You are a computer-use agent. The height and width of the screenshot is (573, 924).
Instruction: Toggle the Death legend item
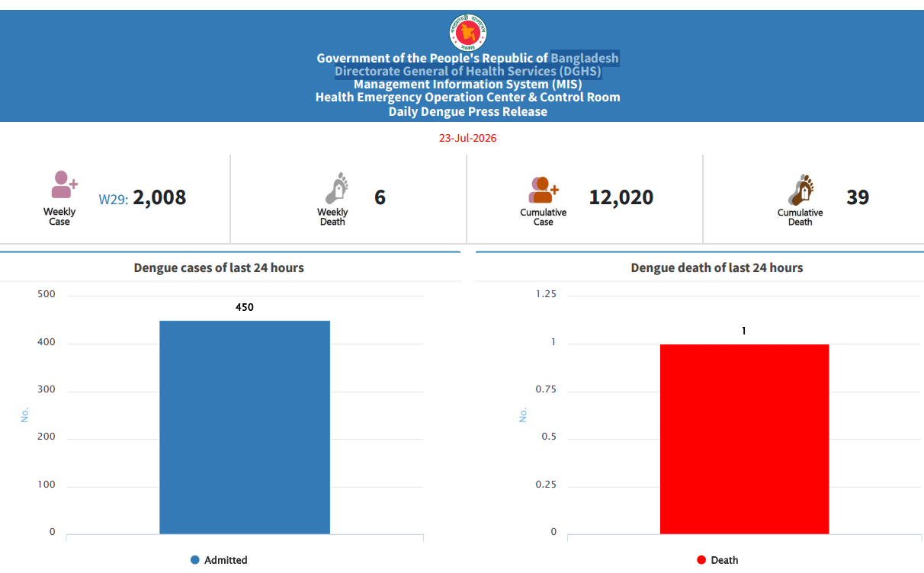717,560
